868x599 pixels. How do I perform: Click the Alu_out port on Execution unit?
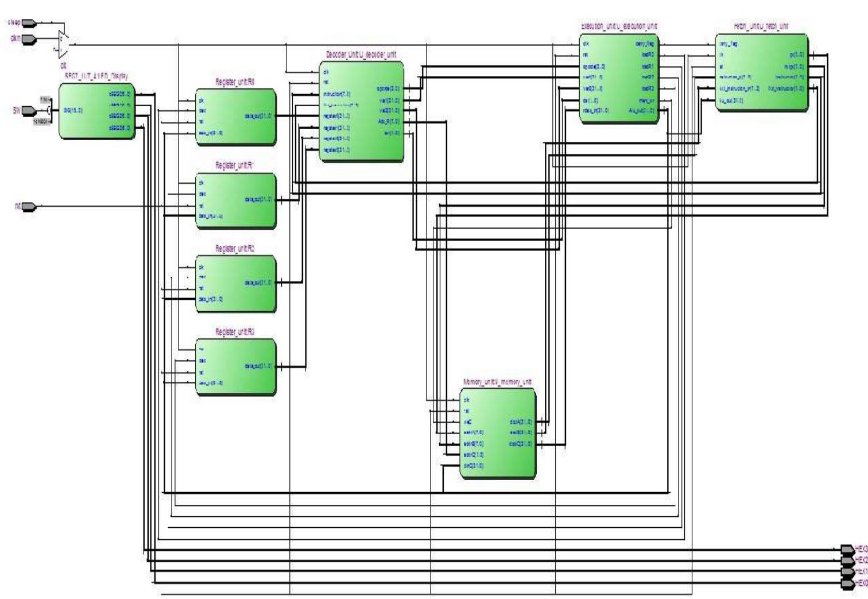[x=641, y=110]
